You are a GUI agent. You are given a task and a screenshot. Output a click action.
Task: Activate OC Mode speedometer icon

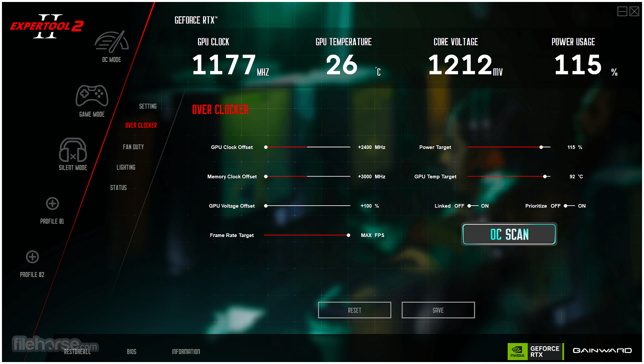click(x=112, y=42)
